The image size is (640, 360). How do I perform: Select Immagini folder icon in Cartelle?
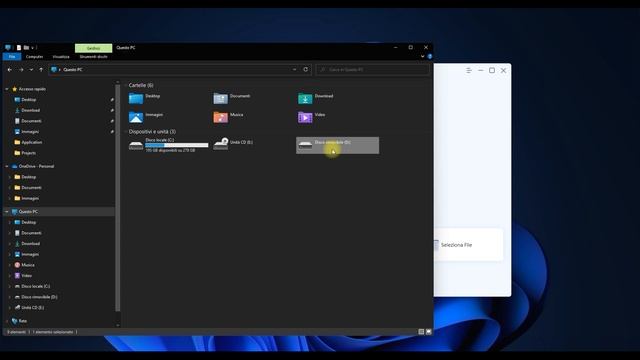(x=136, y=117)
